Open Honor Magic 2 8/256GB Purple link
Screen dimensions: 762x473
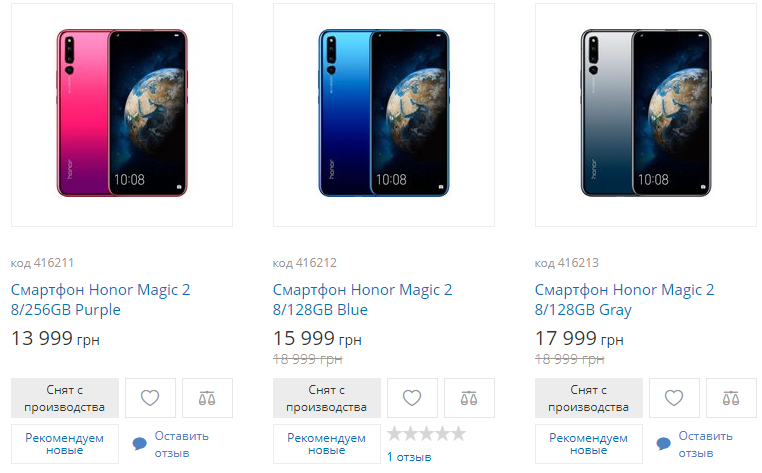100,300
